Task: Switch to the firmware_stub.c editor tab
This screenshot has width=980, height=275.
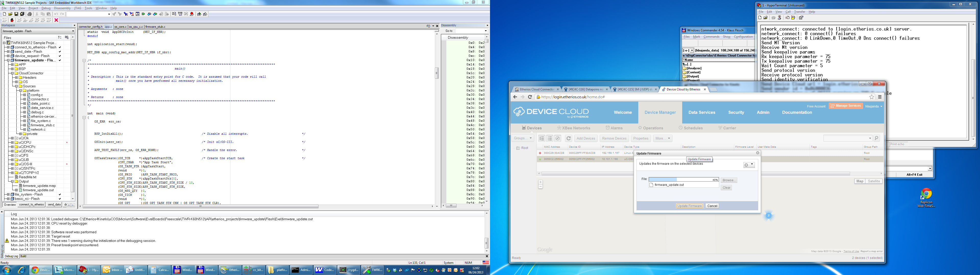Action: pos(155,27)
